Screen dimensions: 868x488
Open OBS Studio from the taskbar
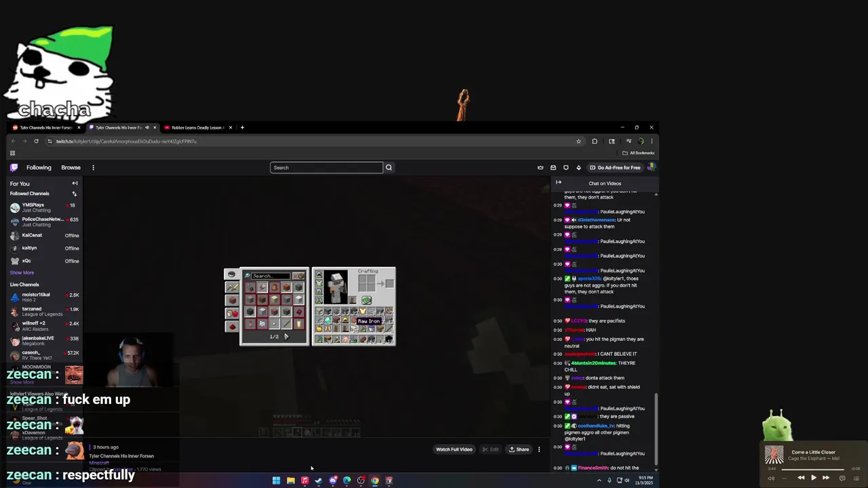pyautogui.click(x=361, y=481)
